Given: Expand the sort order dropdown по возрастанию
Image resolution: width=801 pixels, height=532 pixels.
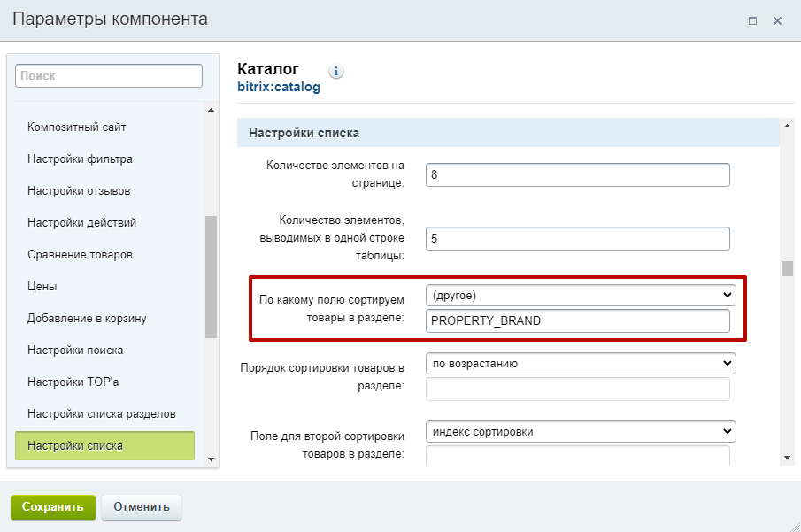Looking at the screenshot, I should 581,363.
